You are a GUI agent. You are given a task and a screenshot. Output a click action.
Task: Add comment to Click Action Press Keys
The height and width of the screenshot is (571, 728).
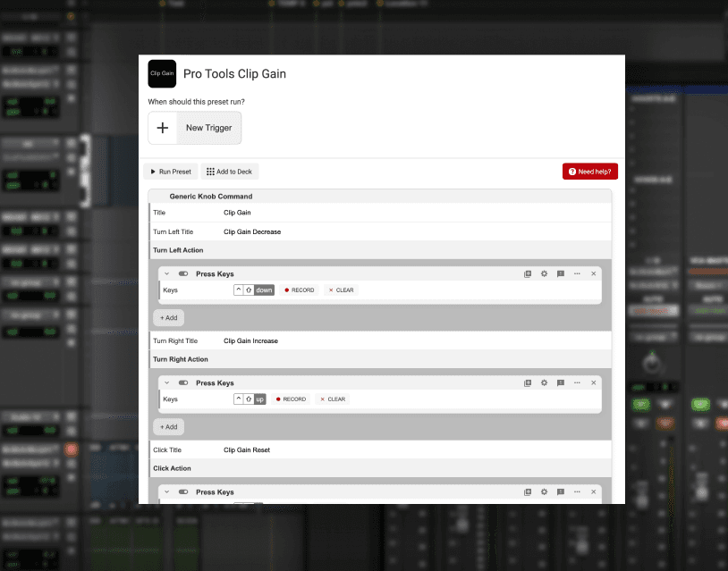coord(561,491)
